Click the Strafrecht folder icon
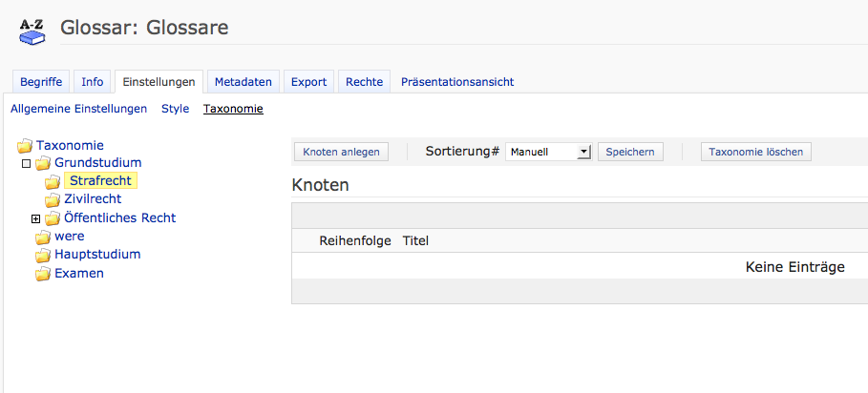 point(53,181)
